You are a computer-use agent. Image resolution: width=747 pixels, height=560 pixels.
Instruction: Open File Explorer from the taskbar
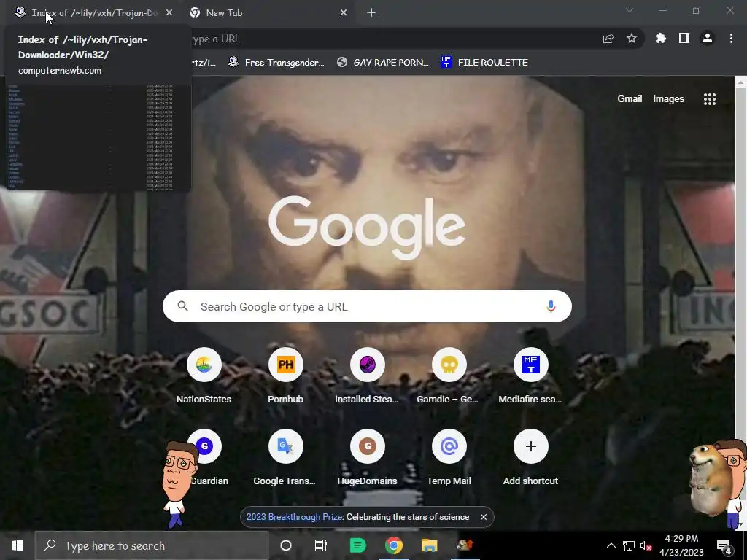(x=429, y=545)
